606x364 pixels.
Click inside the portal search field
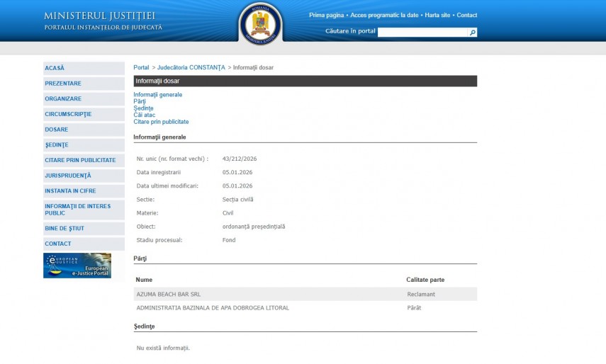[x=422, y=33]
